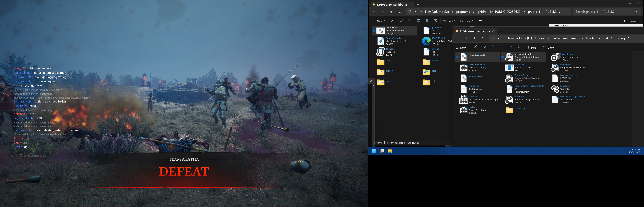Click Share icon in ghidra_11 Explorer toolbar

pos(427,21)
